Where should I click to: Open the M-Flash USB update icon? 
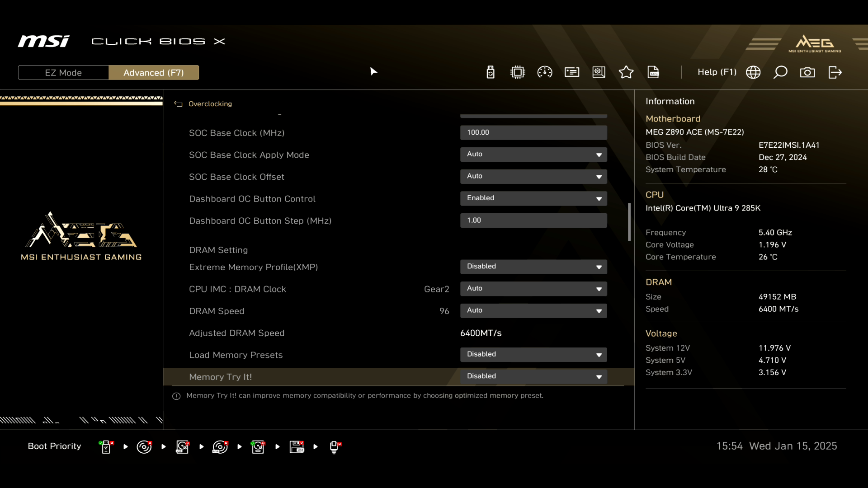point(490,72)
